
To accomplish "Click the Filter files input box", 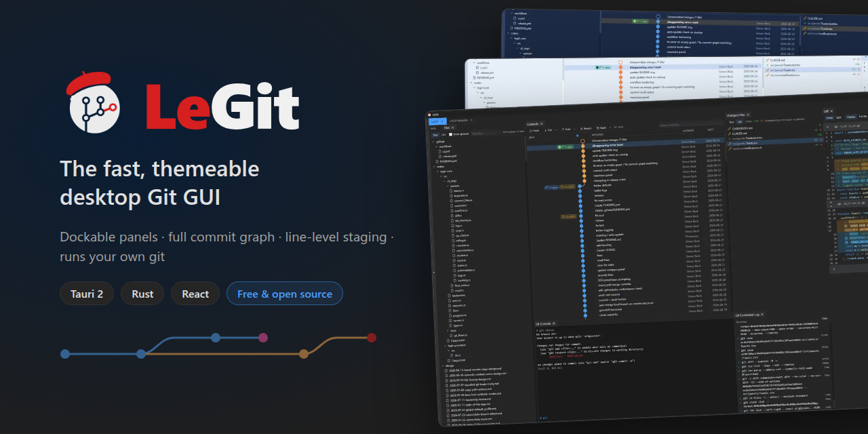I will [485, 134].
